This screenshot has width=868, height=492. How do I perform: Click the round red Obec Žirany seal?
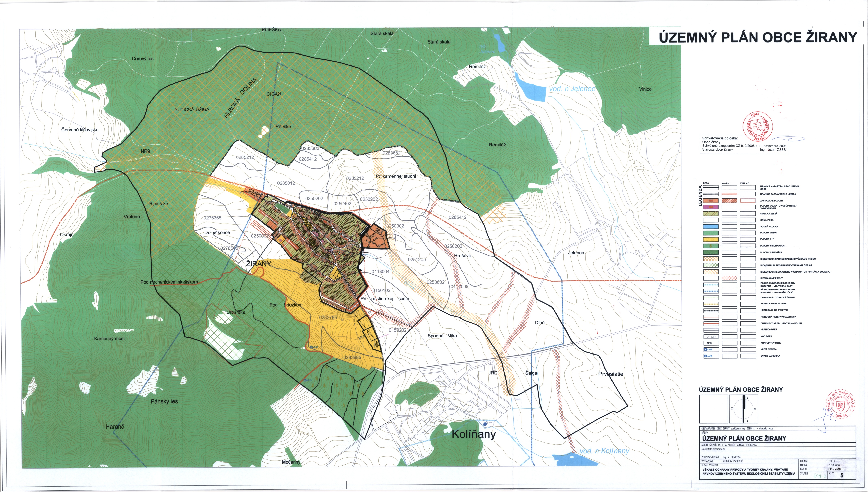758,127
